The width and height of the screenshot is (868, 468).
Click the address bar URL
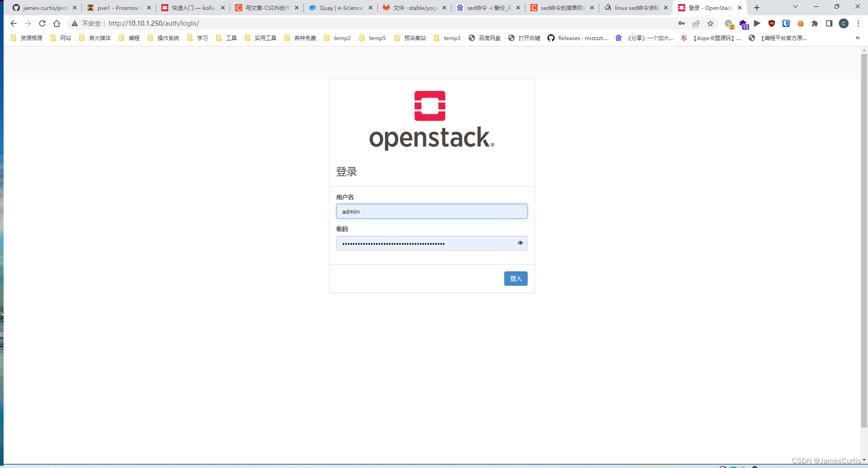pyautogui.click(x=154, y=23)
